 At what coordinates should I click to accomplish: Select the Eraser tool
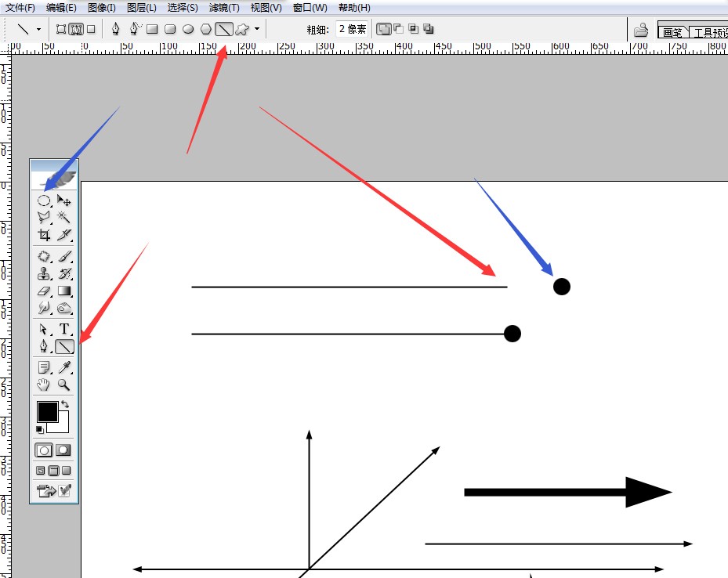(x=44, y=291)
